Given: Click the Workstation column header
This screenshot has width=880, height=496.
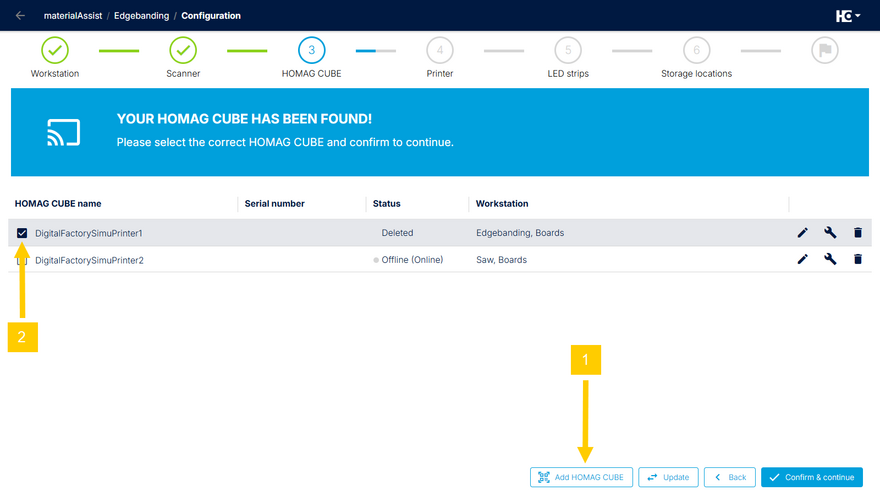Looking at the screenshot, I should point(502,204).
